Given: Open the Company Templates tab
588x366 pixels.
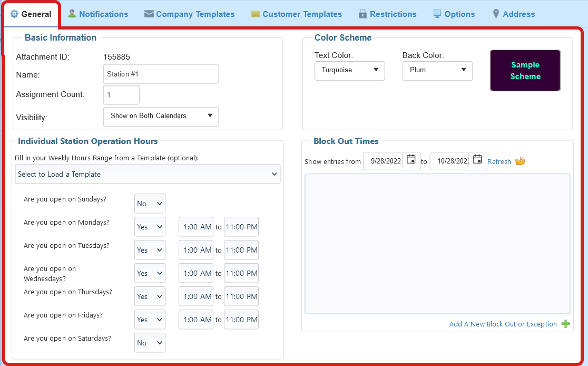Looking at the screenshot, I should pos(189,14).
